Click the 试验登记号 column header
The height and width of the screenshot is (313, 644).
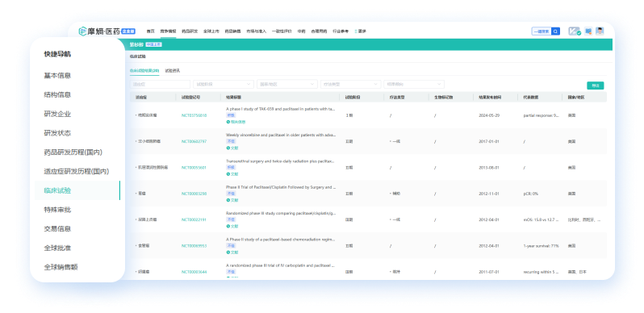[x=190, y=98]
